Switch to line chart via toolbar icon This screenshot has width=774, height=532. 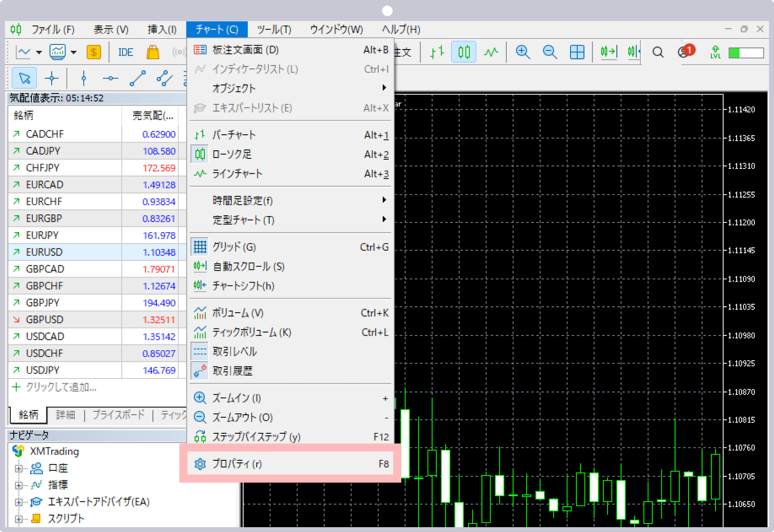491,52
